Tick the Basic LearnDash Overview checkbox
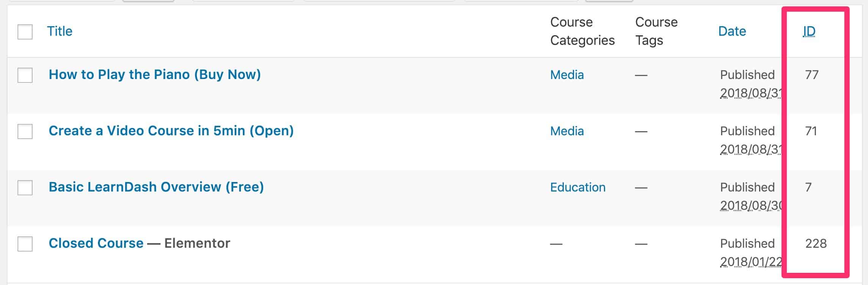Screen dimensions: 868x285 point(25,187)
